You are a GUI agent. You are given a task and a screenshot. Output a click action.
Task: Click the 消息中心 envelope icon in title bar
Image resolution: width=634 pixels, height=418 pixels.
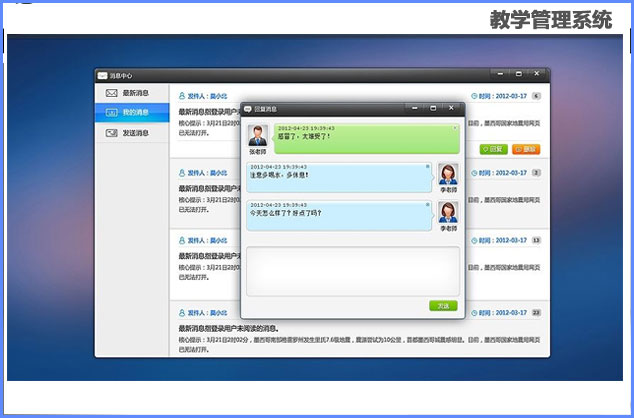click(101, 76)
